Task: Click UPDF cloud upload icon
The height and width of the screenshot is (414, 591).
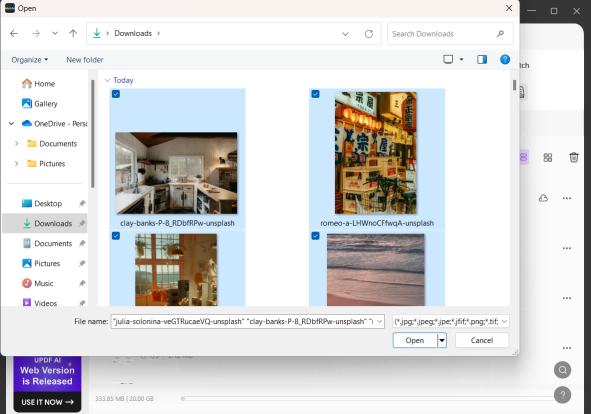Action: coord(543,198)
